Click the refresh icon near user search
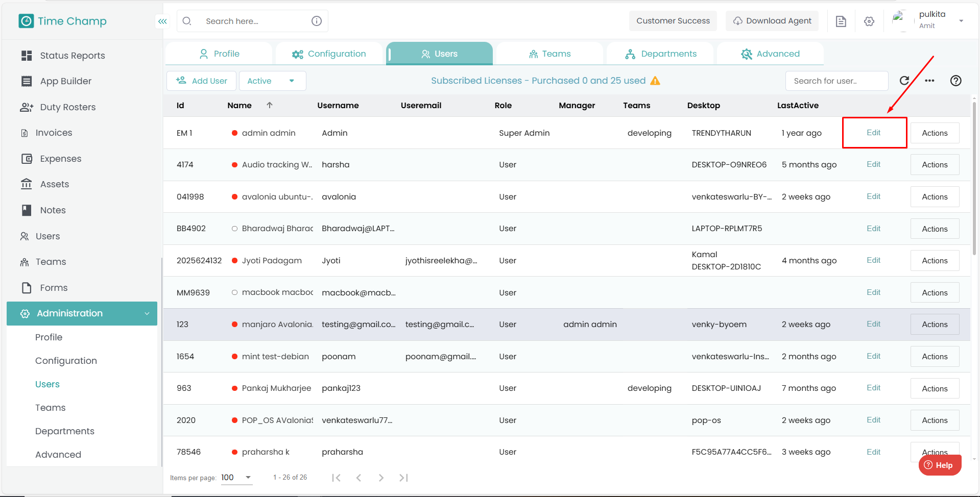The width and height of the screenshot is (980, 497). click(904, 81)
